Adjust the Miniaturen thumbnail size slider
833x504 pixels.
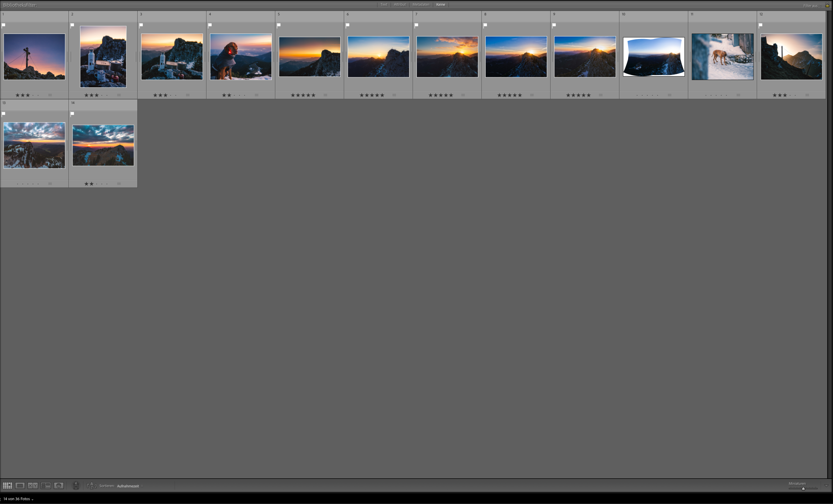(x=803, y=489)
